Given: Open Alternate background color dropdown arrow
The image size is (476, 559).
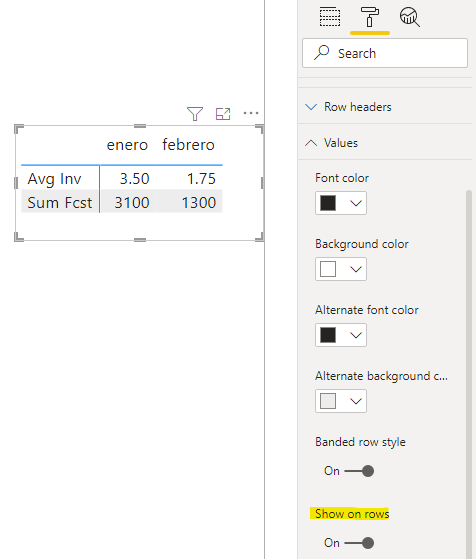Looking at the screenshot, I should [x=356, y=401].
